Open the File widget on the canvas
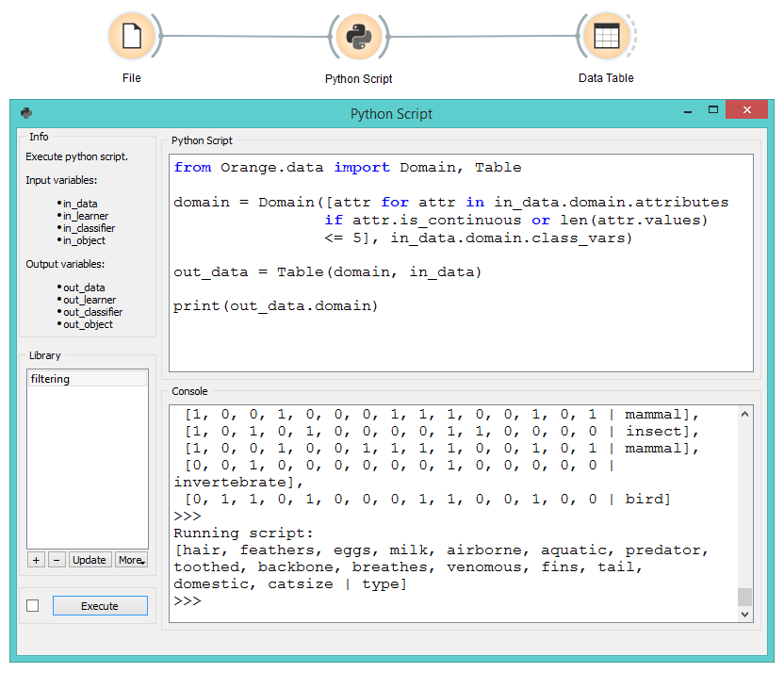 [132, 36]
